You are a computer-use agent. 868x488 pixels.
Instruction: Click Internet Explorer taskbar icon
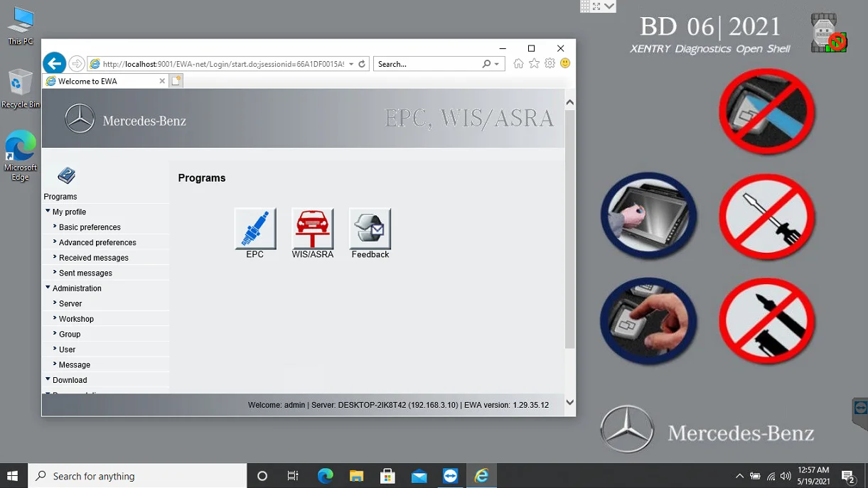point(481,476)
